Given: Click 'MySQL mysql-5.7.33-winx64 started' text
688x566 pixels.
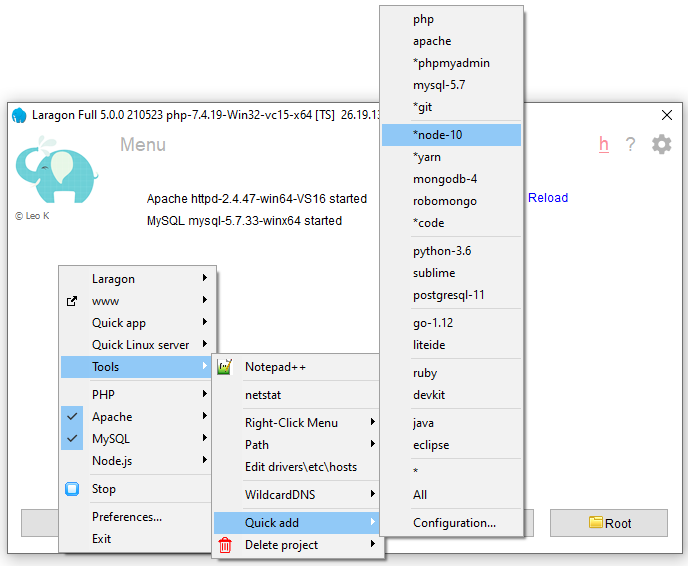Looking at the screenshot, I should click(244, 221).
